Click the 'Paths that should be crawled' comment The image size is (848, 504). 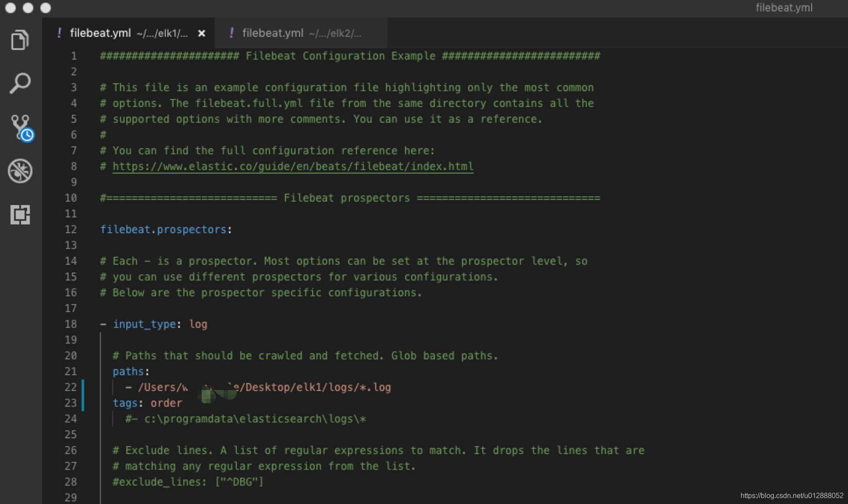[305, 356]
